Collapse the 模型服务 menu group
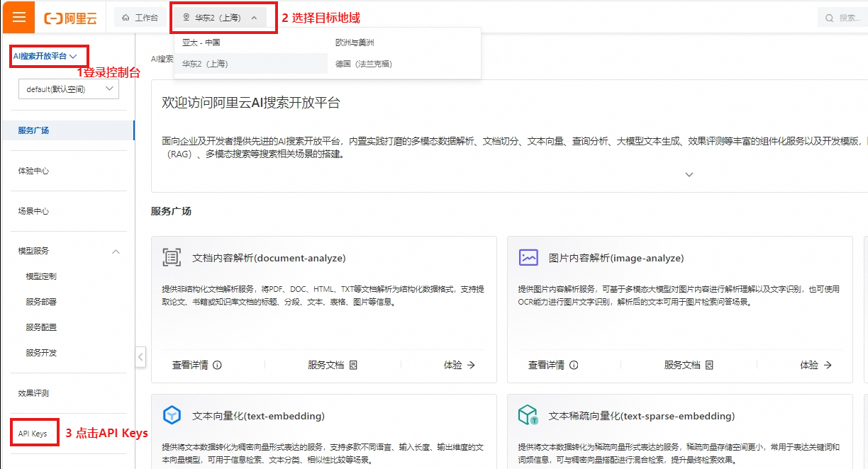The image size is (868, 469). pyautogui.click(x=116, y=252)
